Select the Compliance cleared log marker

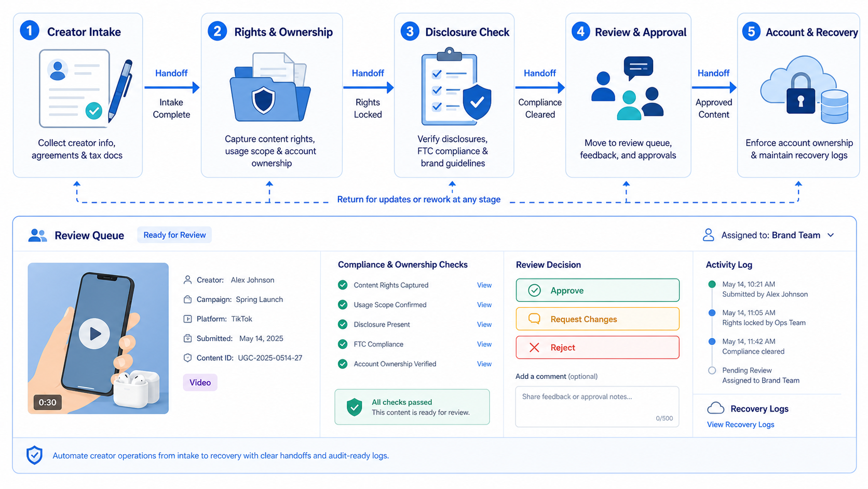pyautogui.click(x=712, y=341)
